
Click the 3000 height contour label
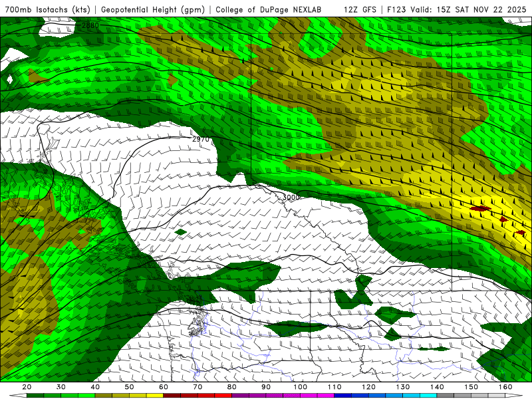click(x=291, y=198)
